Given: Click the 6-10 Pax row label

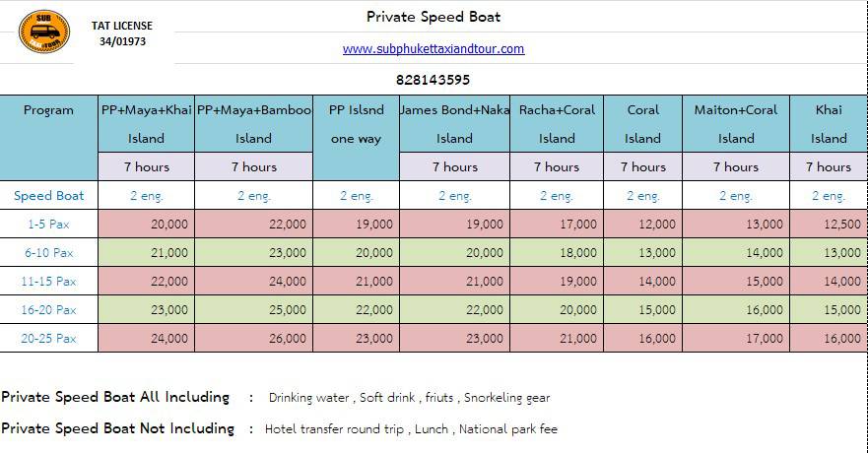Looking at the screenshot, I should 48,253.
